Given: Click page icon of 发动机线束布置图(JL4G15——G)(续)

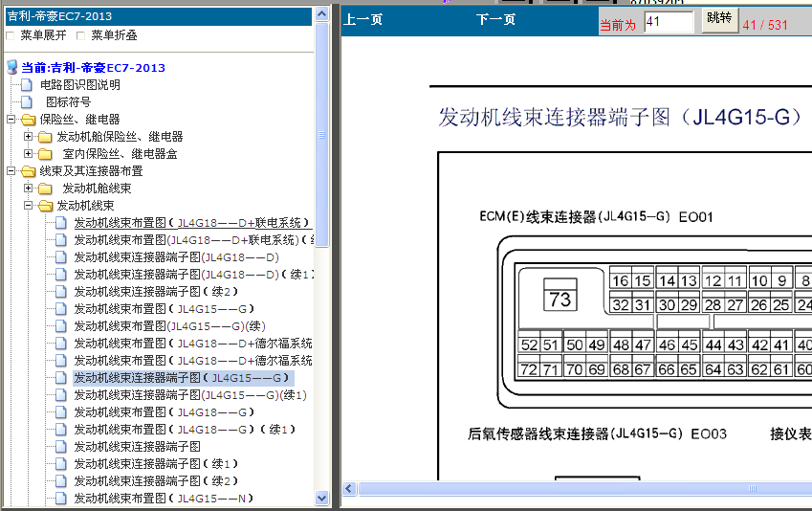Looking at the screenshot, I should pos(61,326).
